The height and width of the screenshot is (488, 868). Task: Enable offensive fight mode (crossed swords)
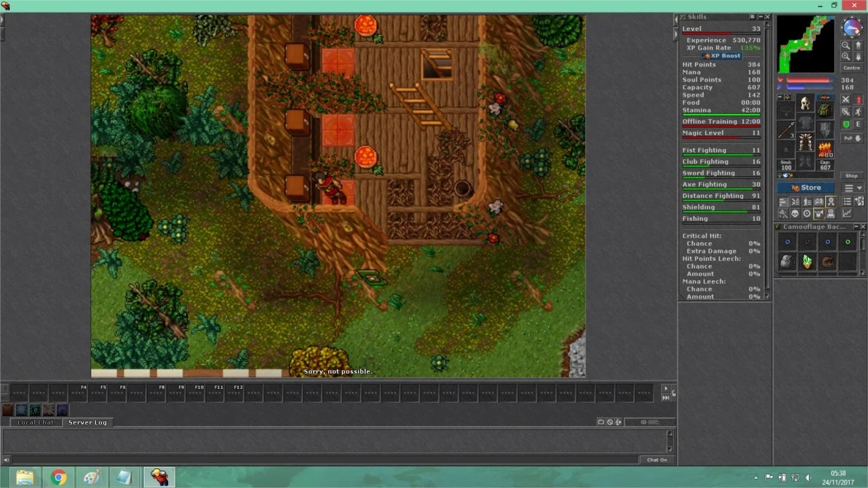(846, 99)
